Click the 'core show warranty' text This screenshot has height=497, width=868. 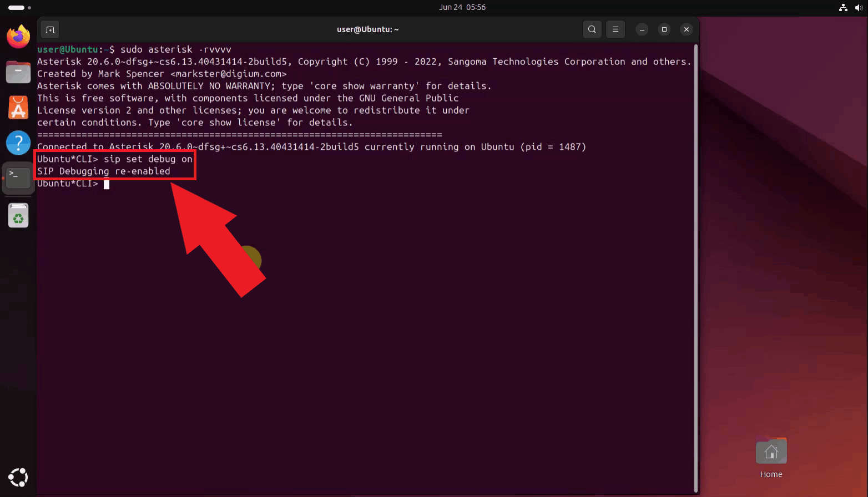tap(365, 86)
